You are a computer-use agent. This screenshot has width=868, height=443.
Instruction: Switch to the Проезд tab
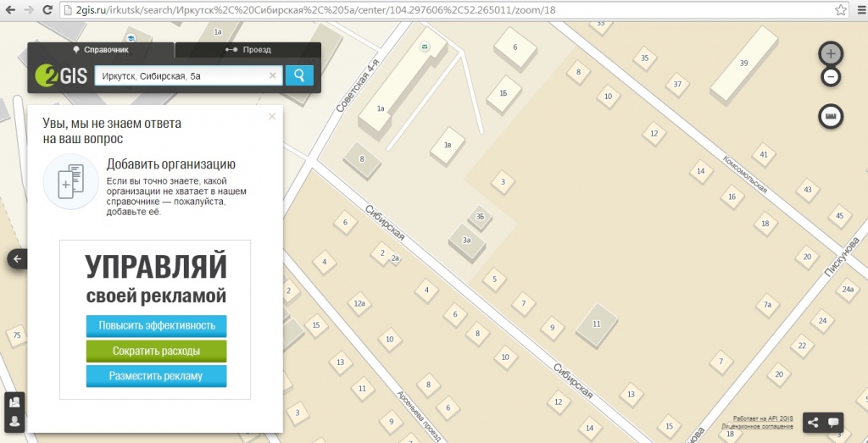click(x=248, y=50)
